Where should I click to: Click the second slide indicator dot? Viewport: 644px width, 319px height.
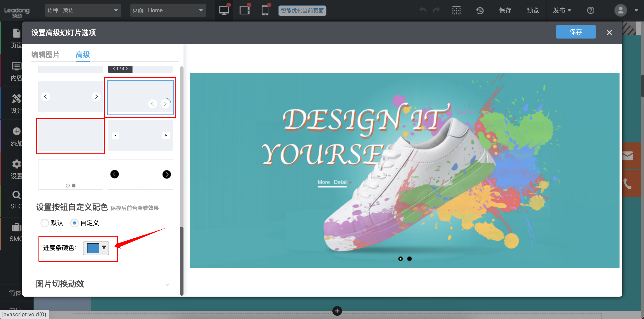[409, 259]
